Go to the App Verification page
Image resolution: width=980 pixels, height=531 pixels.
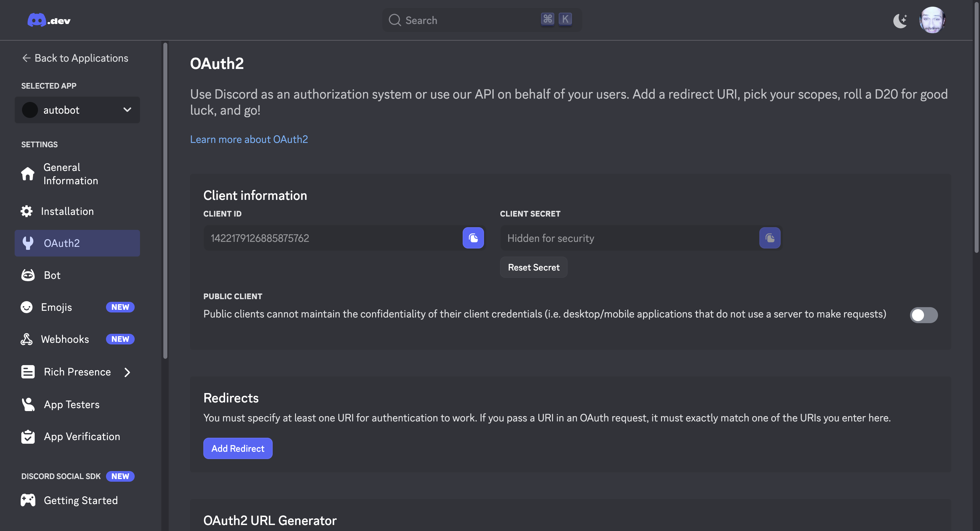(77, 437)
